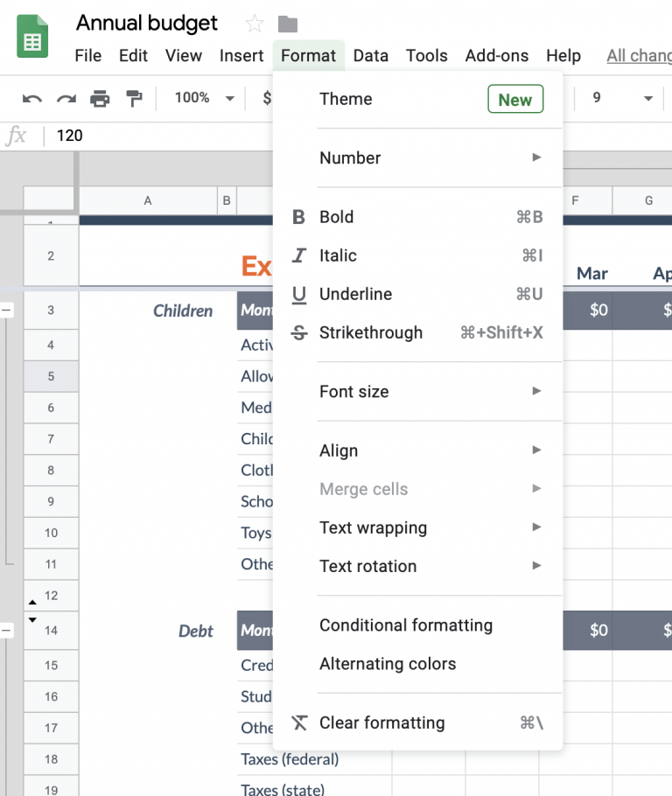This screenshot has height=796, width=672.
Task: Select row header 5
Action: point(50,376)
